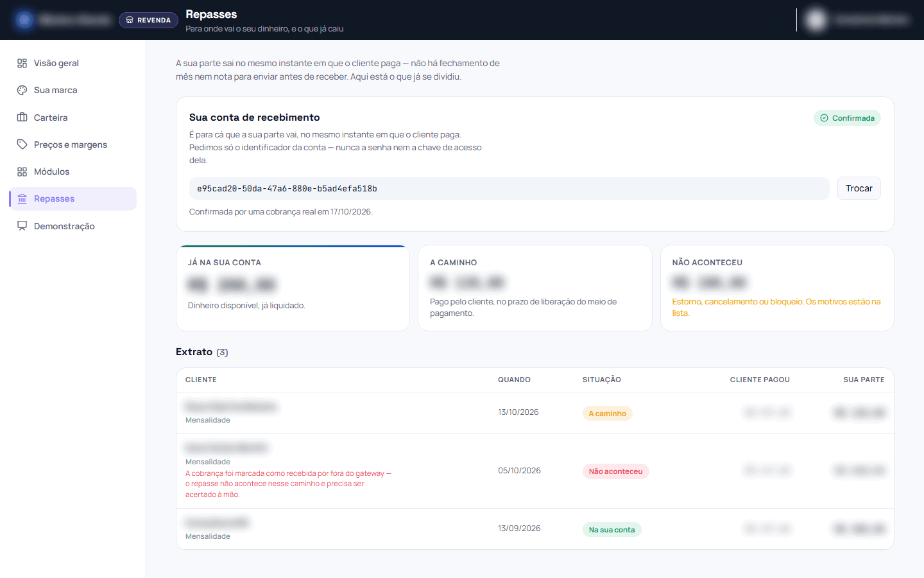Screen dimensions: 924x578
Task: Open Visão geral in the sidebar
Action: click(x=73, y=63)
